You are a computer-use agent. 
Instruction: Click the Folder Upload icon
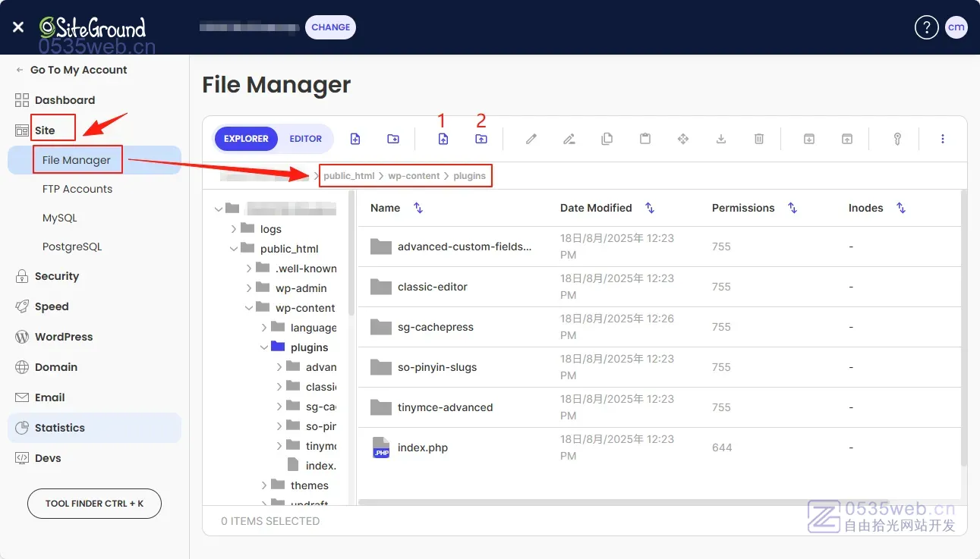pyautogui.click(x=481, y=139)
